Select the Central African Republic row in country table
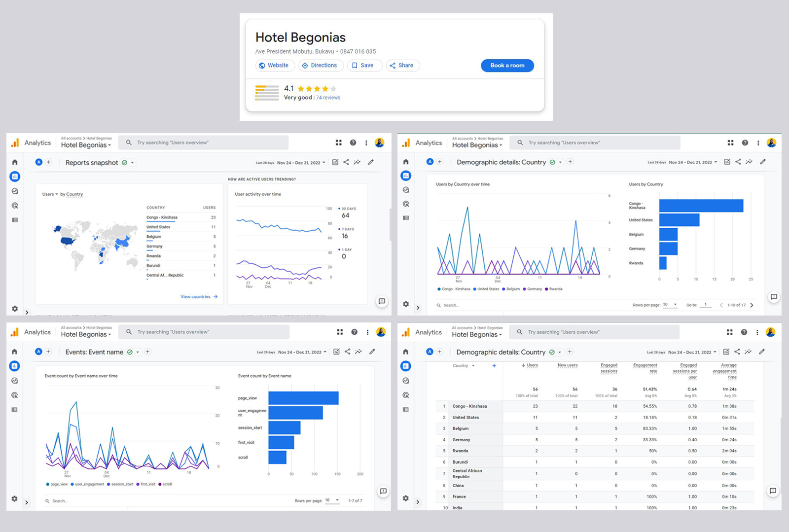Screen dimensions: 789x532 tap(595, 473)
